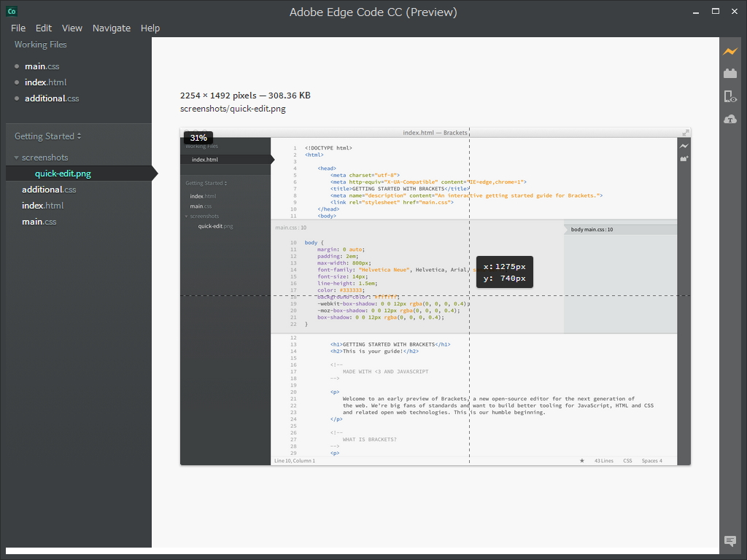Image resolution: width=747 pixels, height=560 pixels.
Task: Open the Extension Manager brick icon
Action: 729,74
